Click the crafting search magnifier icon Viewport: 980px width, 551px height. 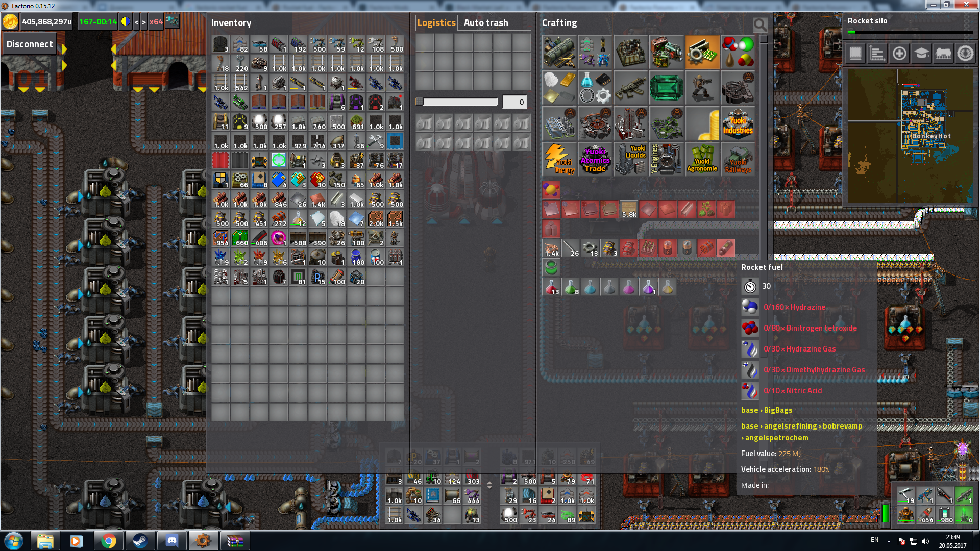click(760, 24)
